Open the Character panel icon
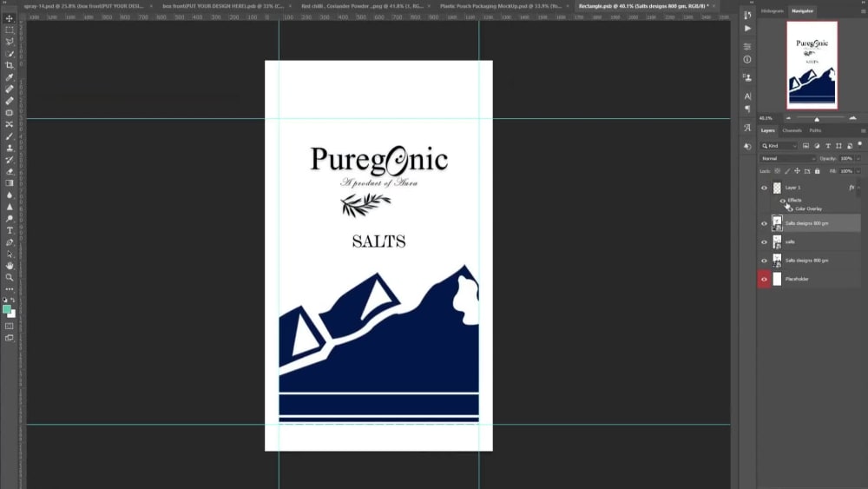This screenshot has height=489, width=868. pyautogui.click(x=747, y=96)
